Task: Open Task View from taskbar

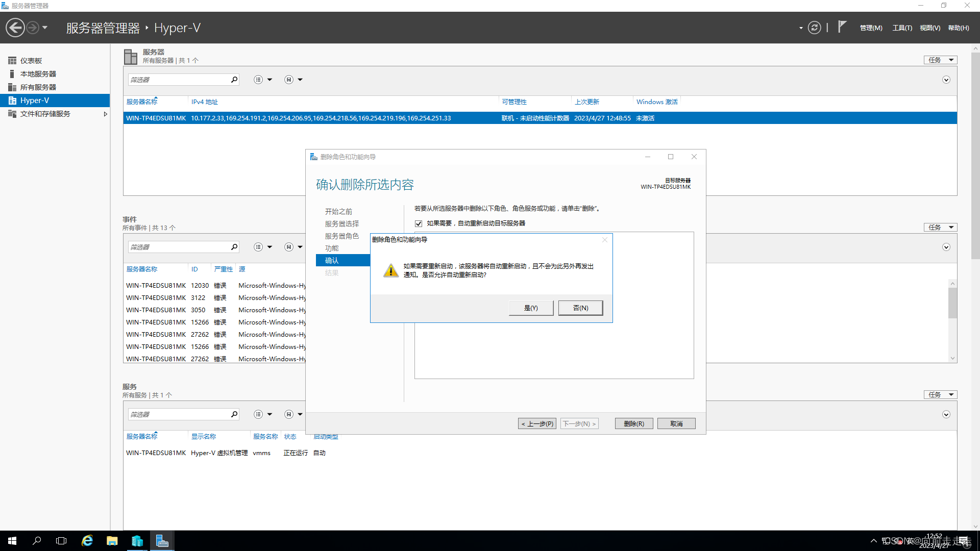Action: pos(61,541)
